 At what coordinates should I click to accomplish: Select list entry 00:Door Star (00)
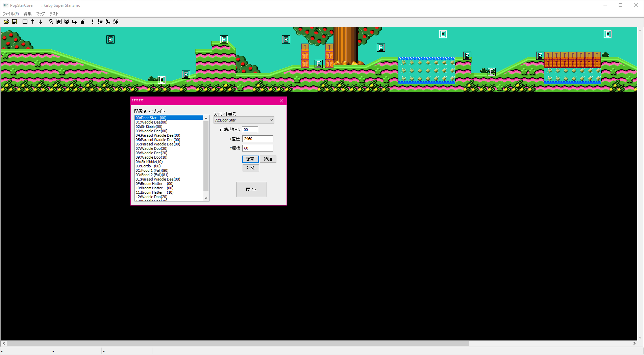(169, 118)
